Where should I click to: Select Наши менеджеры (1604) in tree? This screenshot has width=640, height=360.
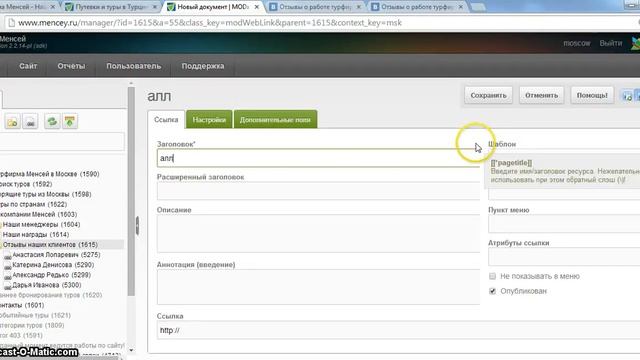tap(41, 224)
